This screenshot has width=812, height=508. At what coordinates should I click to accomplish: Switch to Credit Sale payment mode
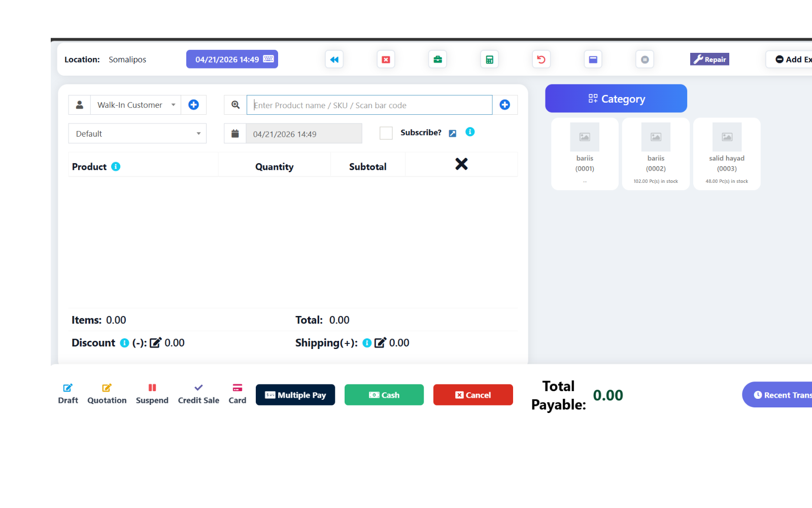(198, 394)
